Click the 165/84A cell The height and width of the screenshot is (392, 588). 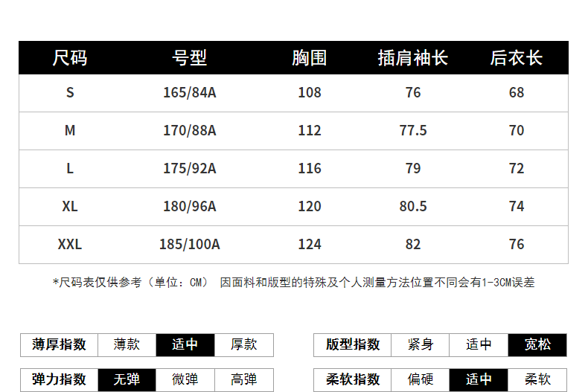[189, 92]
